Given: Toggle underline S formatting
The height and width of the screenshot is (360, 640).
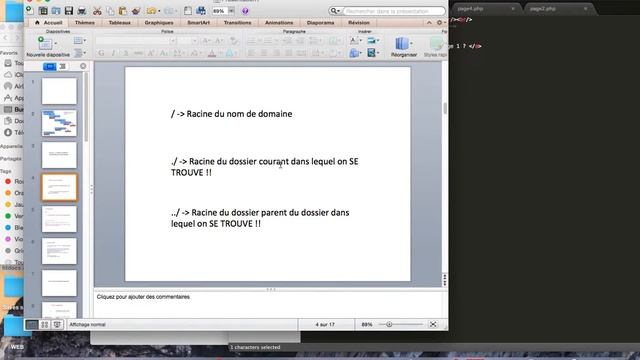Looking at the screenshot, I should click(x=126, y=53).
